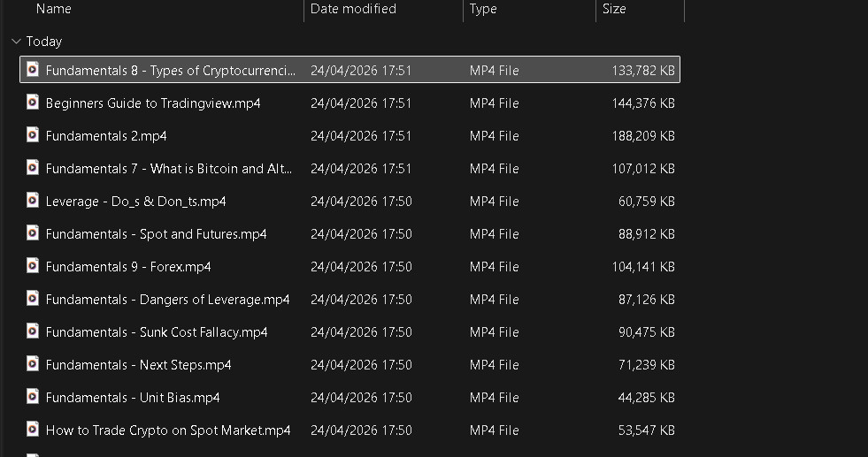Click the MP4 icon for Fundamentals 8 file
The image size is (868, 457).
click(x=33, y=70)
